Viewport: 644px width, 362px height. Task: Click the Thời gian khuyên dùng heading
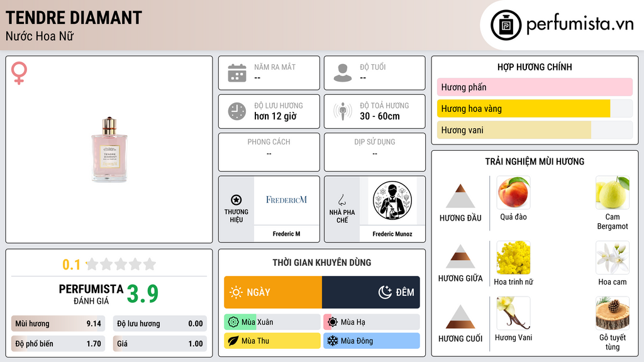[322, 262]
